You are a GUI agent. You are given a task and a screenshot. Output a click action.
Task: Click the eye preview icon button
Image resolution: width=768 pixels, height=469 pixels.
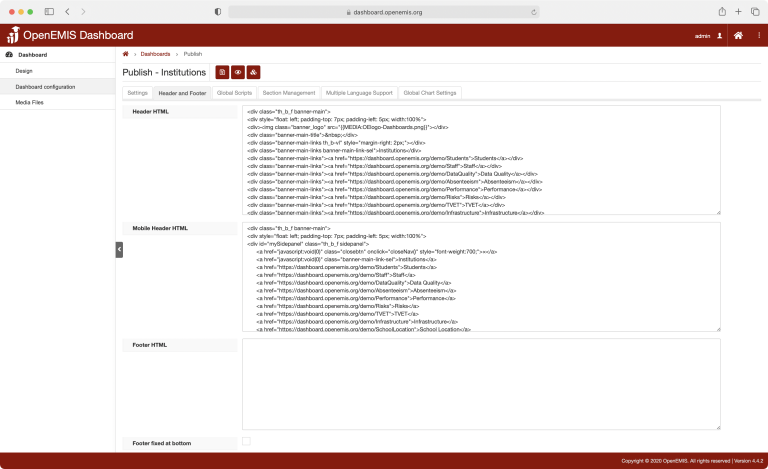pos(238,72)
